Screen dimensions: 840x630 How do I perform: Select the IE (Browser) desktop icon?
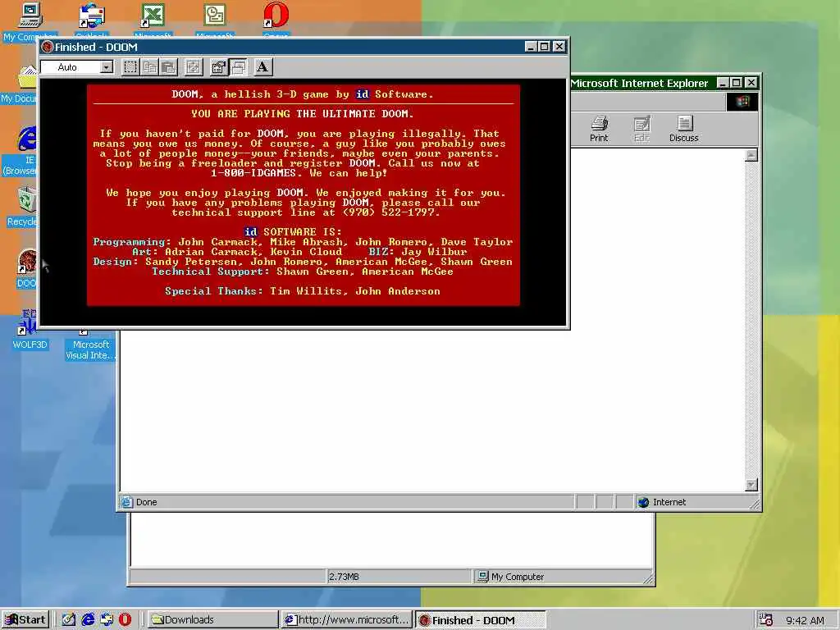[21, 152]
